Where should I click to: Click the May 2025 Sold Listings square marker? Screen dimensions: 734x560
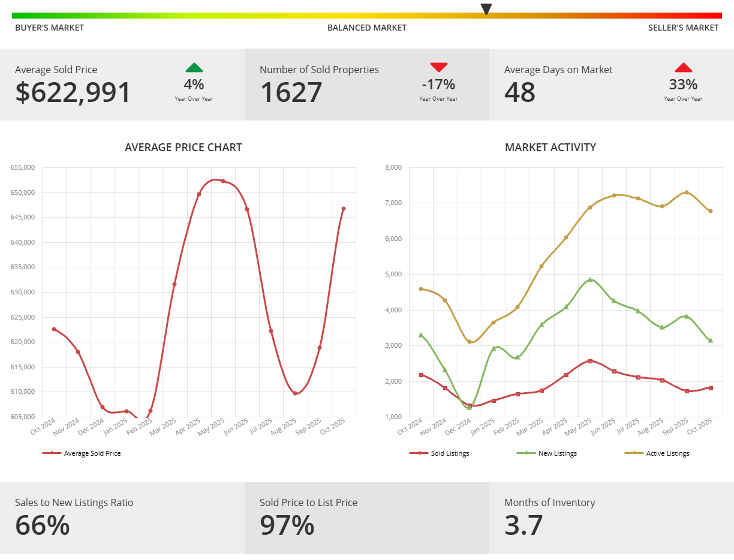point(590,361)
